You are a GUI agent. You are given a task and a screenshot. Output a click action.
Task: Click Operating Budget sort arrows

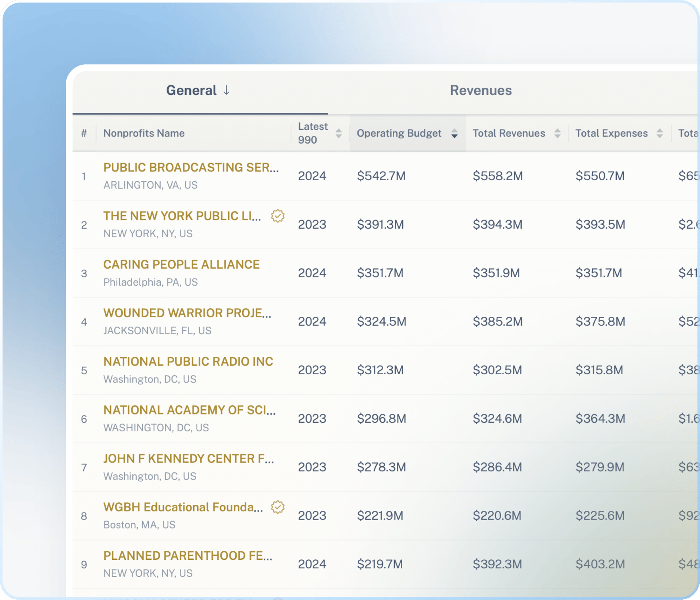pos(454,133)
